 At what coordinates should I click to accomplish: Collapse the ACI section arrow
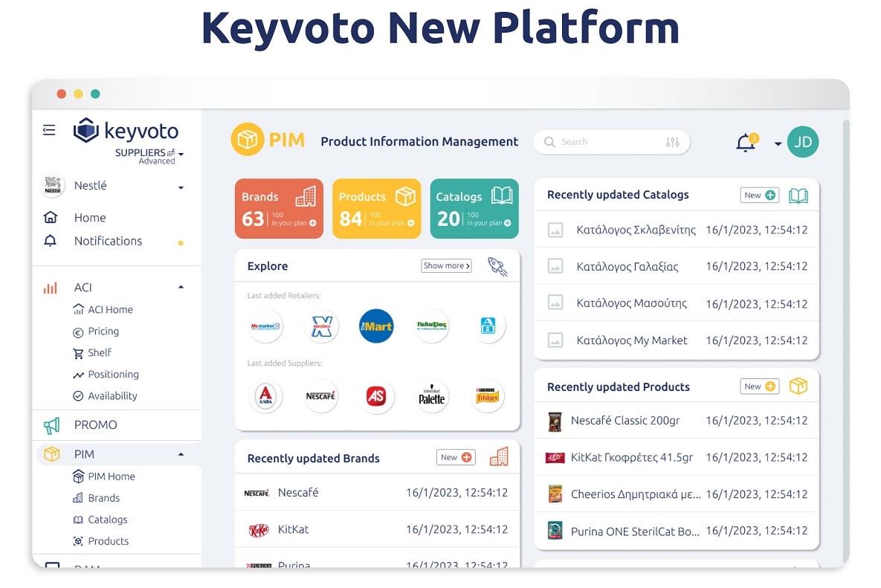(181, 287)
